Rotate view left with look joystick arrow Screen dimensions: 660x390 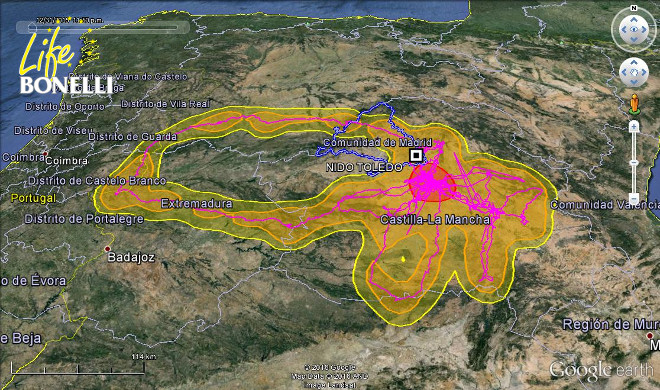click(624, 29)
